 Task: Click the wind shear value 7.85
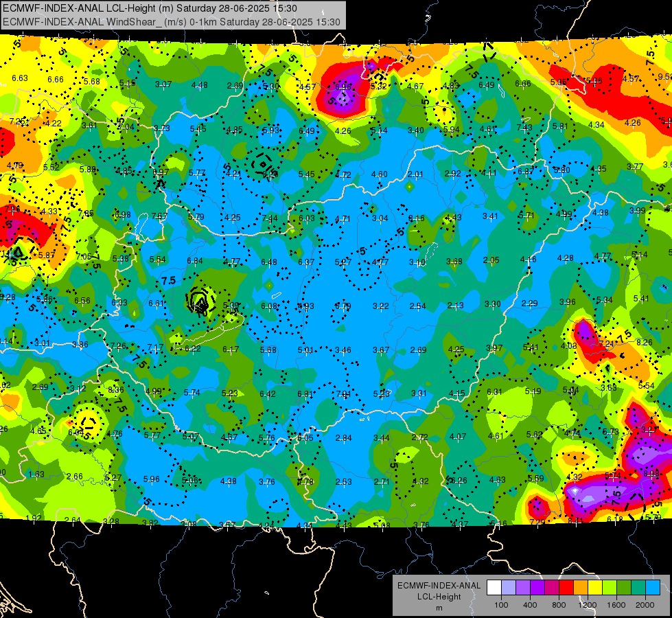point(86,213)
